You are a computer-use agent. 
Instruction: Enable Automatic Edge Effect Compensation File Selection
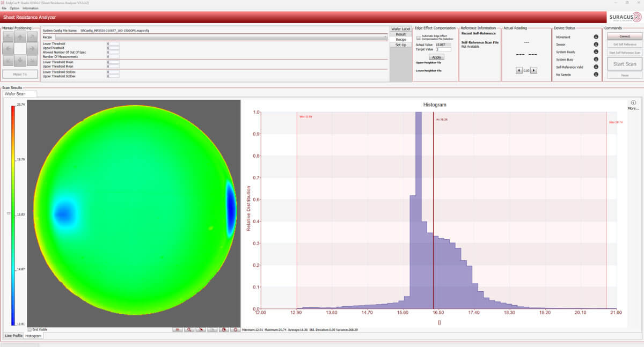pos(419,38)
